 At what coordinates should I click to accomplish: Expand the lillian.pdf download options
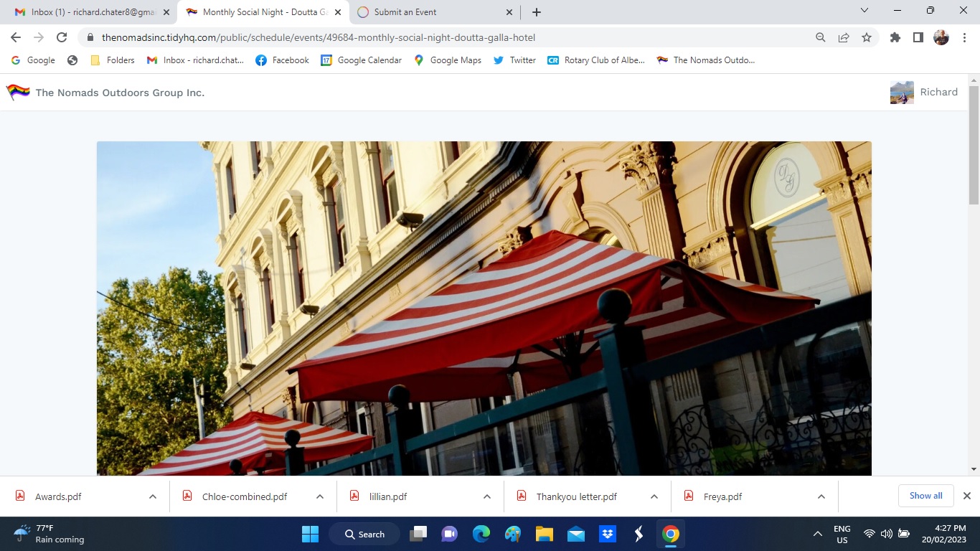(487, 496)
